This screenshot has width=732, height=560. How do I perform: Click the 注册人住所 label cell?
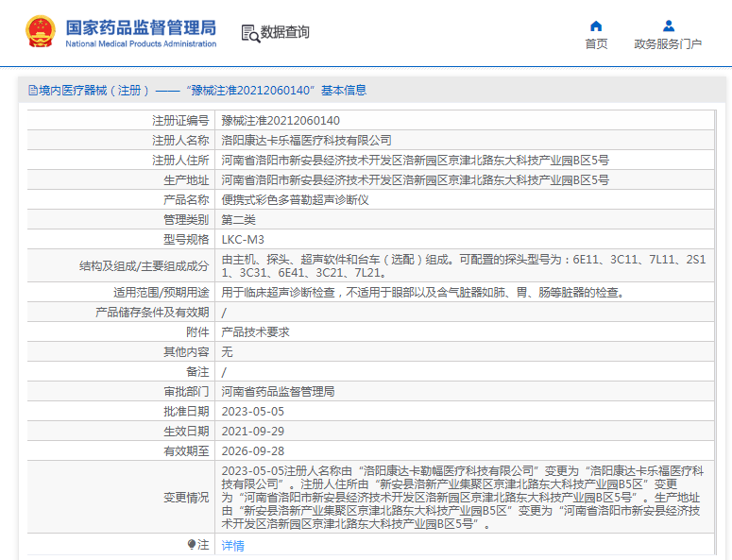(x=121, y=160)
